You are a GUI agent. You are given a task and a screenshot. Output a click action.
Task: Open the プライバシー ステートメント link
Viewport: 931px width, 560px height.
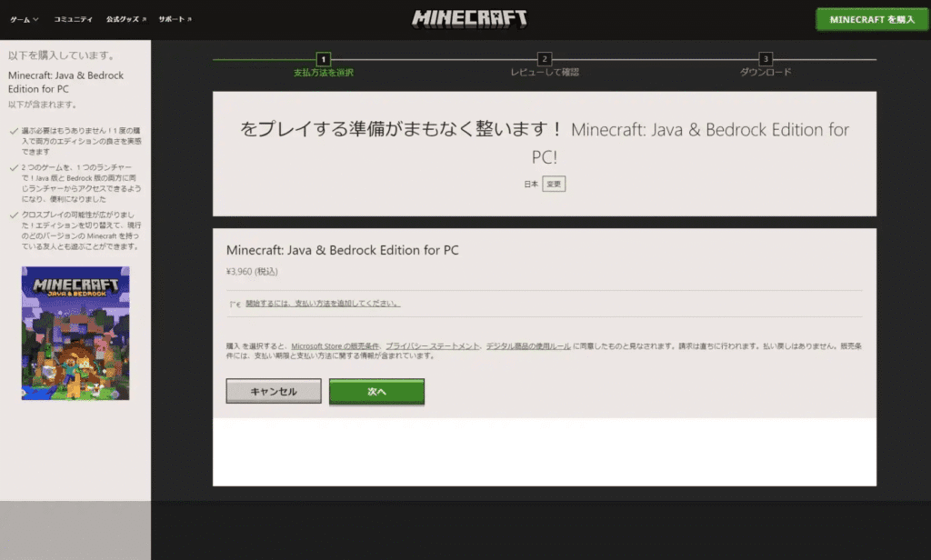tap(432, 346)
